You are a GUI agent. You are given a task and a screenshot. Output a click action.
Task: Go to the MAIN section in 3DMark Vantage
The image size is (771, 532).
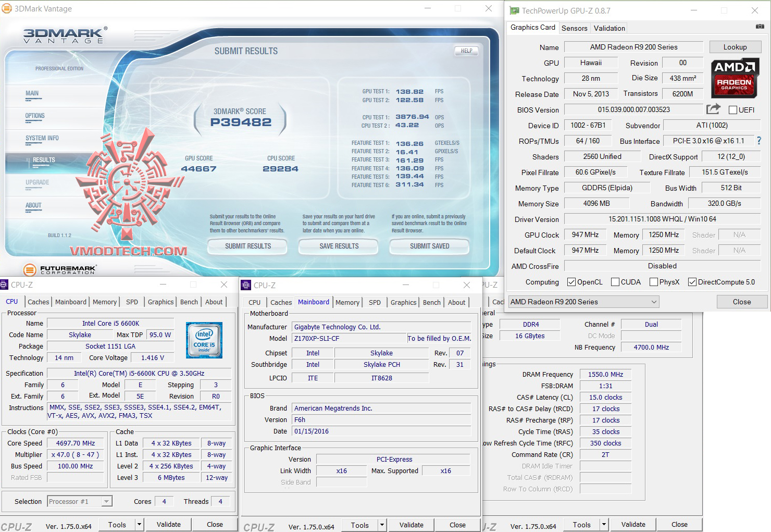[32, 93]
